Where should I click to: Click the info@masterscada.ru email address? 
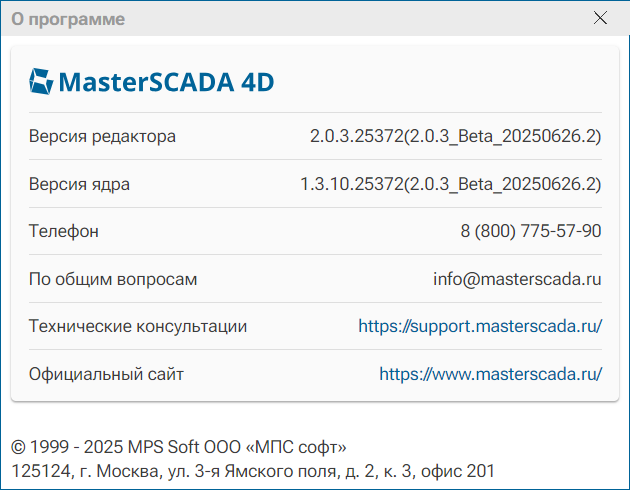click(517, 279)
